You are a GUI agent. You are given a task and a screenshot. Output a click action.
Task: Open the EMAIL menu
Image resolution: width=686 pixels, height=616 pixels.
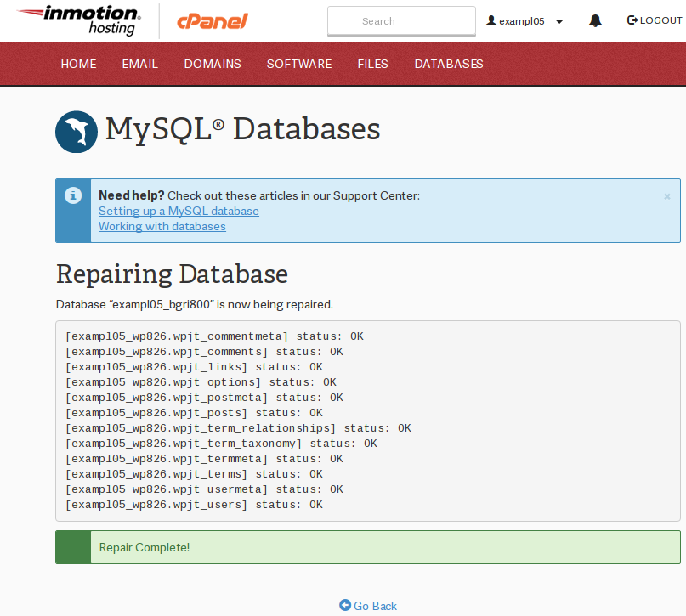click(140, 64)
